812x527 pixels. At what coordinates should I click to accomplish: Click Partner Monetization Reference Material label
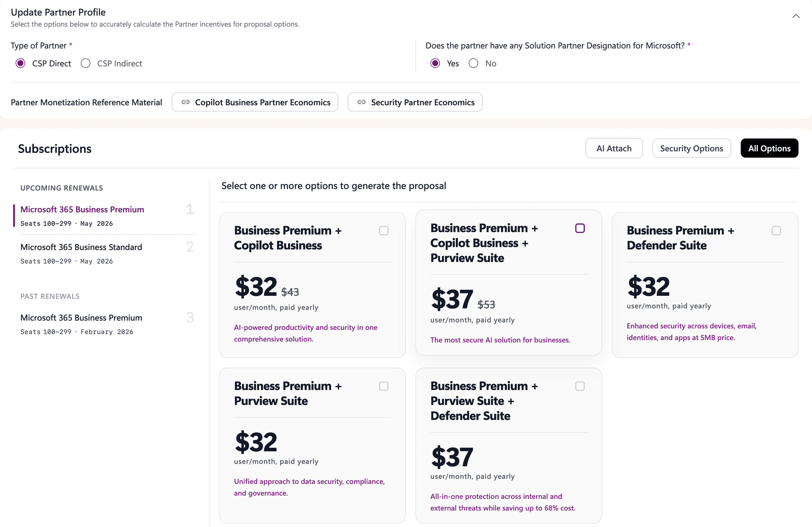[86, 102]
